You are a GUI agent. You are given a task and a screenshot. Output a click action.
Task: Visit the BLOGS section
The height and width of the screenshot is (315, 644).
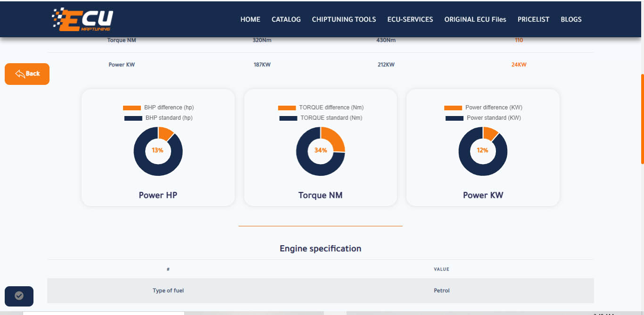tap(571, 19)
